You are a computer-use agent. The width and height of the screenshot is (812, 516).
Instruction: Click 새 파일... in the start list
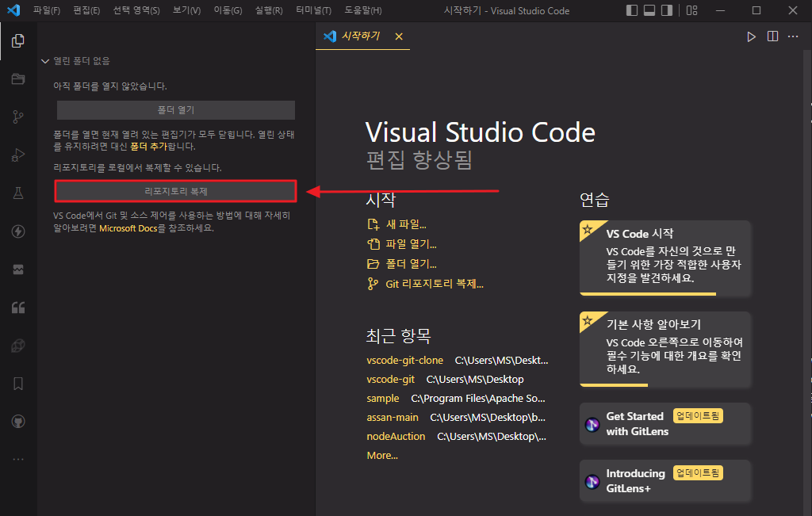(396, 224)
